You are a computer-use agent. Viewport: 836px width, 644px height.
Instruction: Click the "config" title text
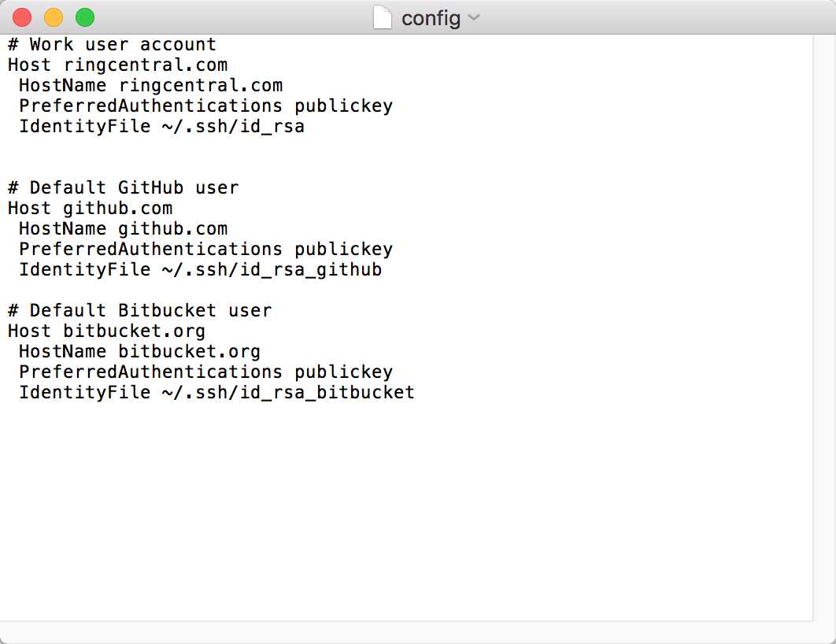431,17
